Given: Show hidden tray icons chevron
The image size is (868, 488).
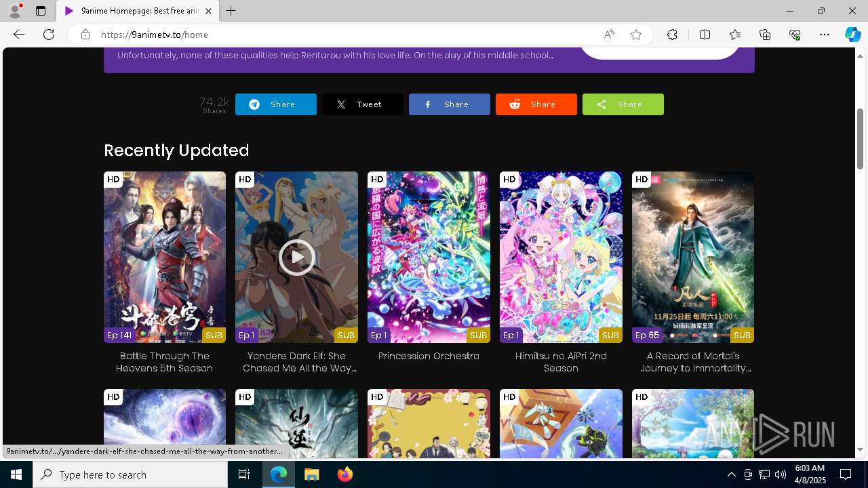Looking at the screenshot, I should (731, 474).
